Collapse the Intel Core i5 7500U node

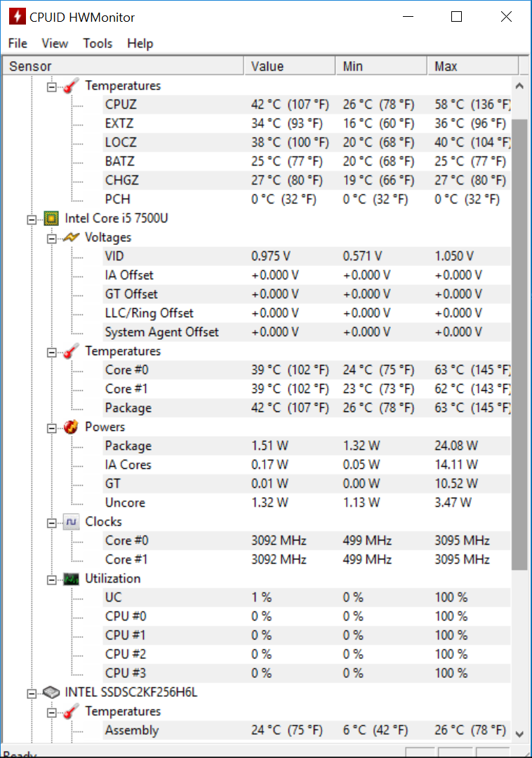click(32, 220)
